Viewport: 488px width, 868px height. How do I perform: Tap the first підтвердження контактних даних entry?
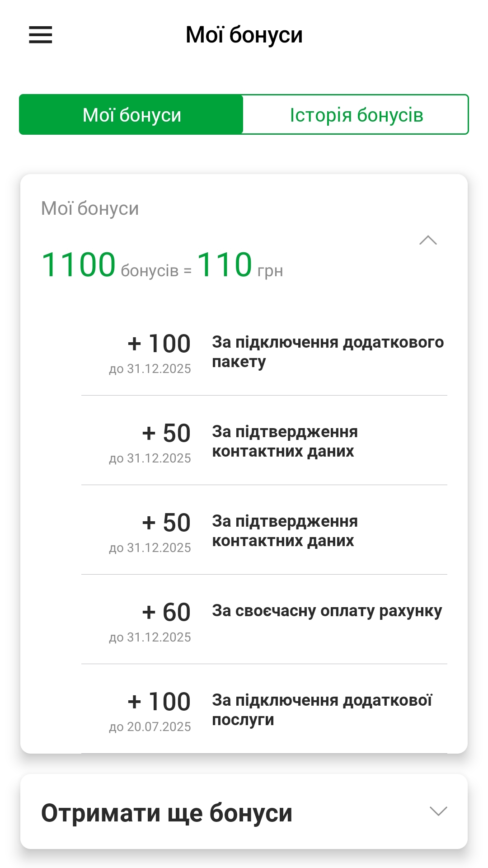pyautogui.click(x=285, y=441)
